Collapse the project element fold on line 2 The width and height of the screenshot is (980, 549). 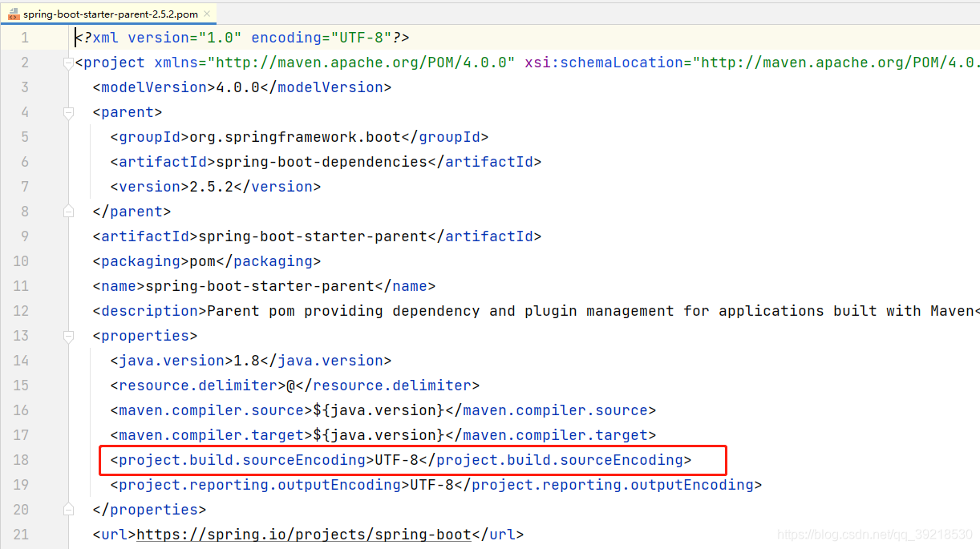[x=68, y=63]
